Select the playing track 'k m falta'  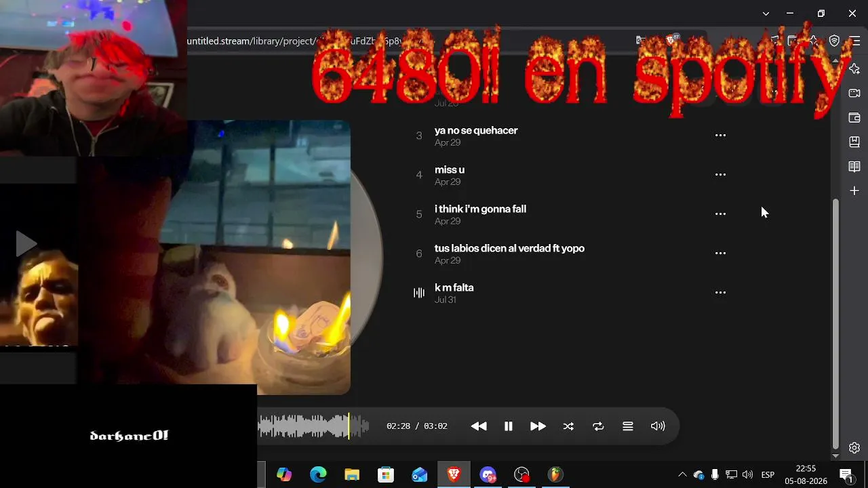pos(454,288)
